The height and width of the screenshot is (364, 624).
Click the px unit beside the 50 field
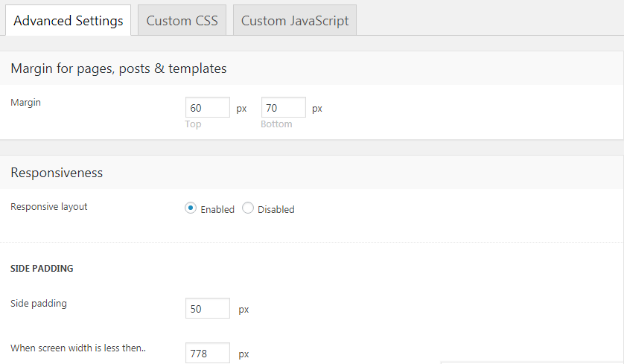pos(243,310)
